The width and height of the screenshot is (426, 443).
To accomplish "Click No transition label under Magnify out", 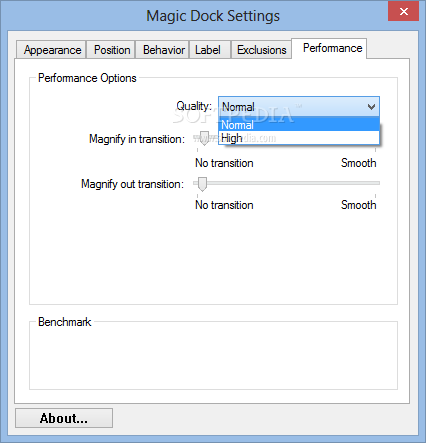I will (224, 205).
